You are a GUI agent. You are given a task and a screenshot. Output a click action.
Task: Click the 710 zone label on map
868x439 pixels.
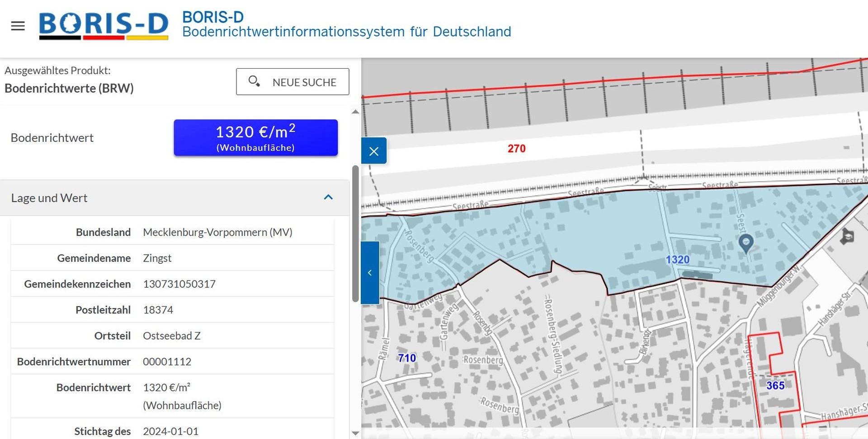pos(407,358)
